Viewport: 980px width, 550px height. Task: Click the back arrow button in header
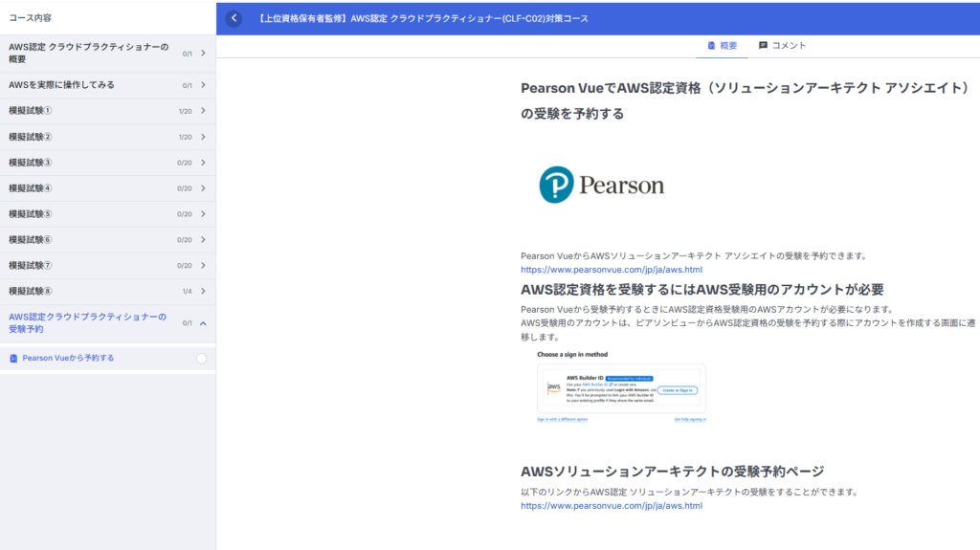pyautogui.click(x=234, y=18)
